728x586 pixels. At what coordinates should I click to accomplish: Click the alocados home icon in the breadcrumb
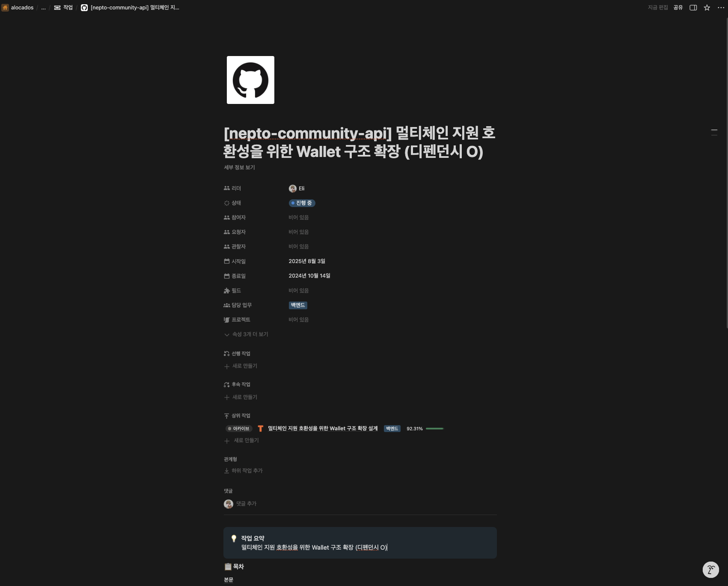[x=5, y=8]
